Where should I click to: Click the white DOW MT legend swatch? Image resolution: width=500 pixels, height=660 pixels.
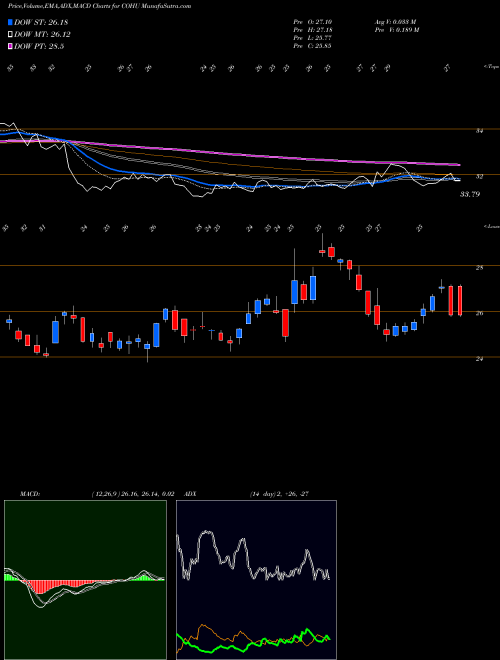pos(11,35)
